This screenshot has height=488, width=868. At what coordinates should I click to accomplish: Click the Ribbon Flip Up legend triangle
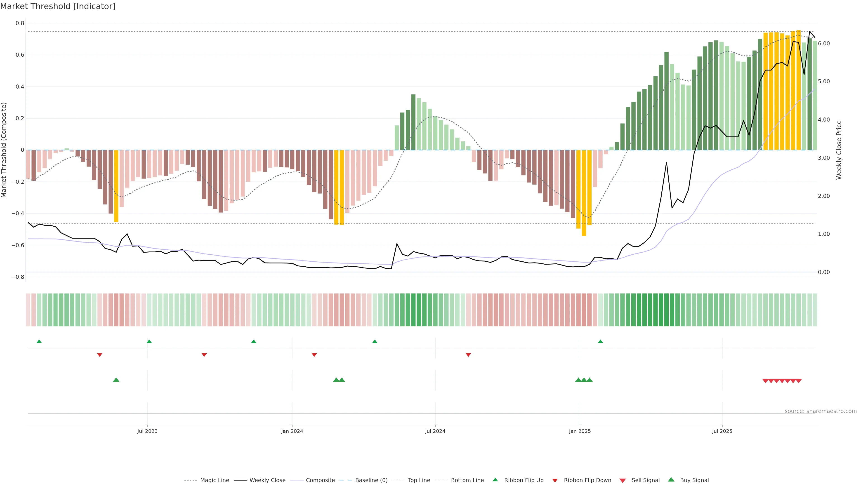[495, 480]
